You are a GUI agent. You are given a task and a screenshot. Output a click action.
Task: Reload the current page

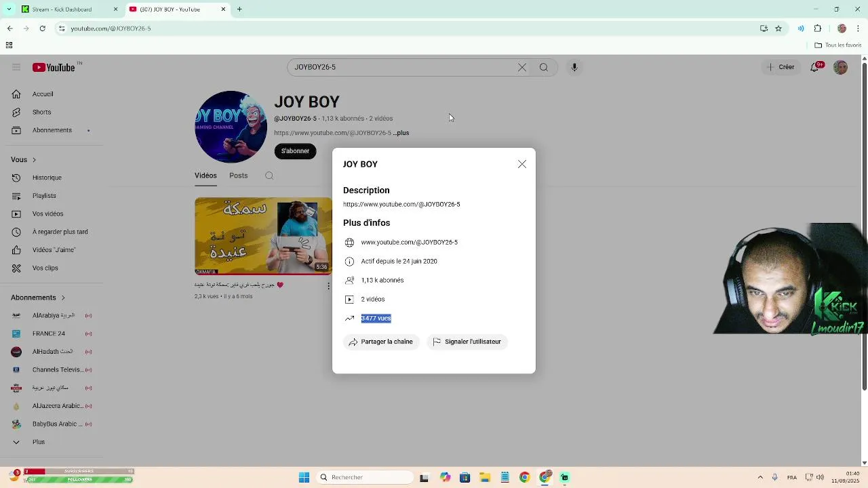[42, 28]
